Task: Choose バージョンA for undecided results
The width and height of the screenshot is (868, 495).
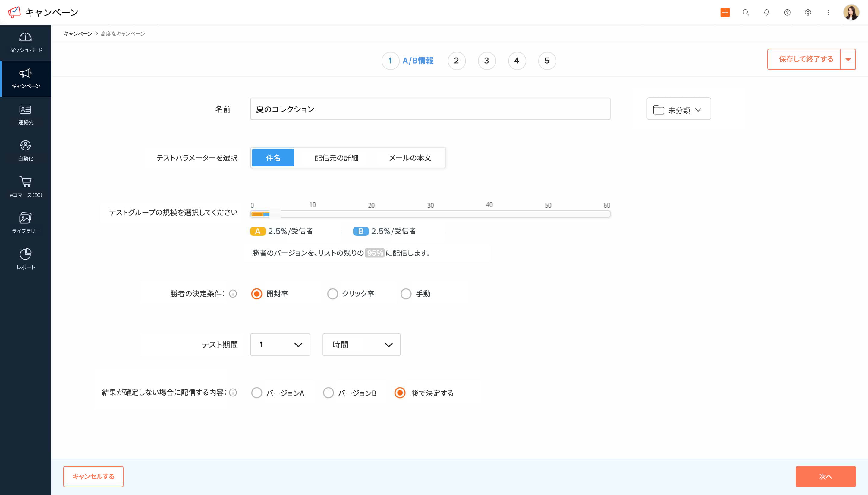Action: point(256,393)
